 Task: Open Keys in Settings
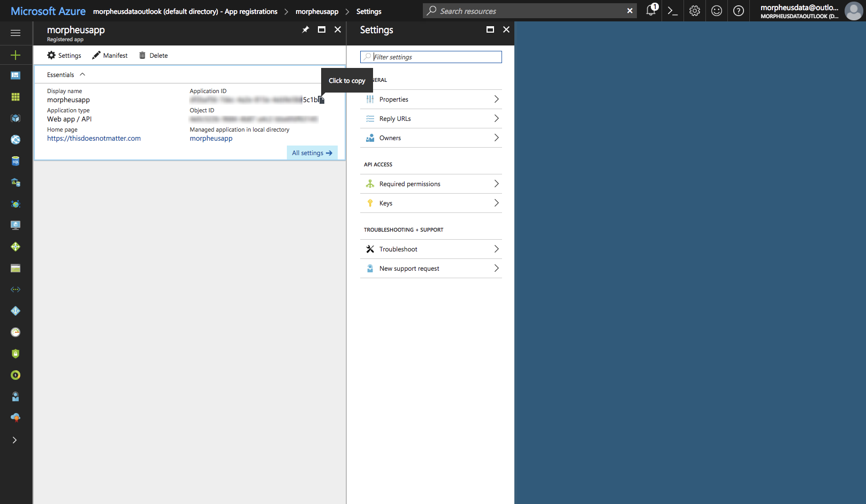(x=431, y=203)
